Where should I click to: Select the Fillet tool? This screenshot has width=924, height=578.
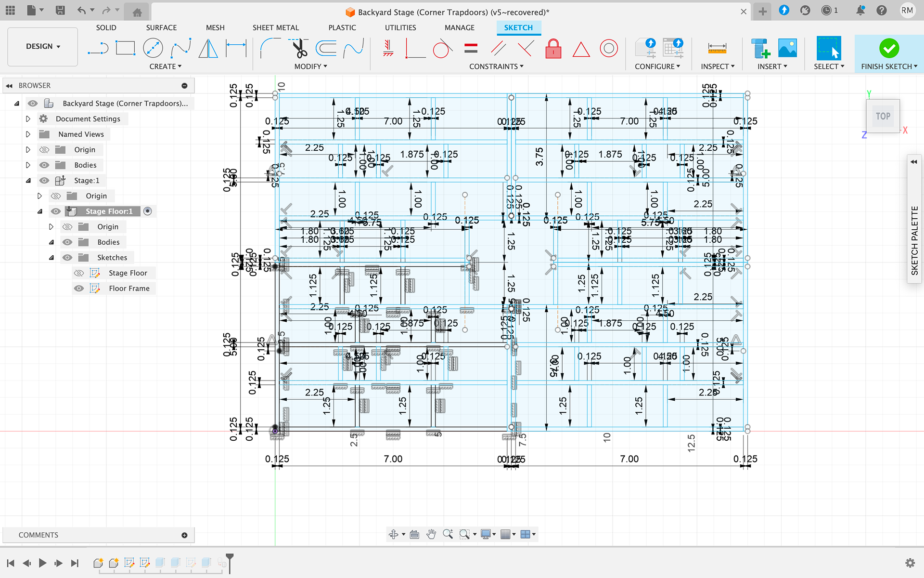tap(270, 49)
